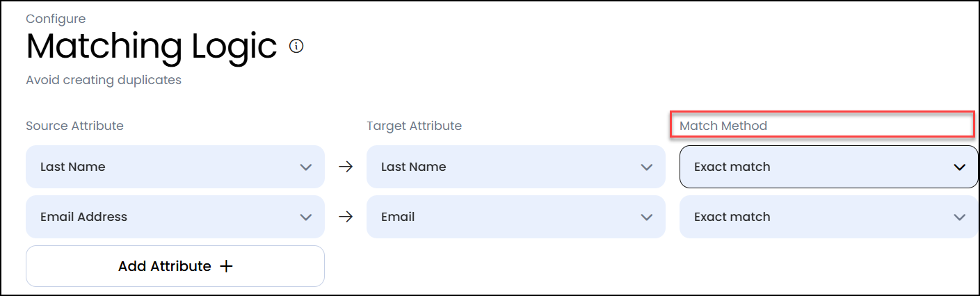
Task: Click the chevron on source Last Name dropdown
Action: click(x=305, y=167)
